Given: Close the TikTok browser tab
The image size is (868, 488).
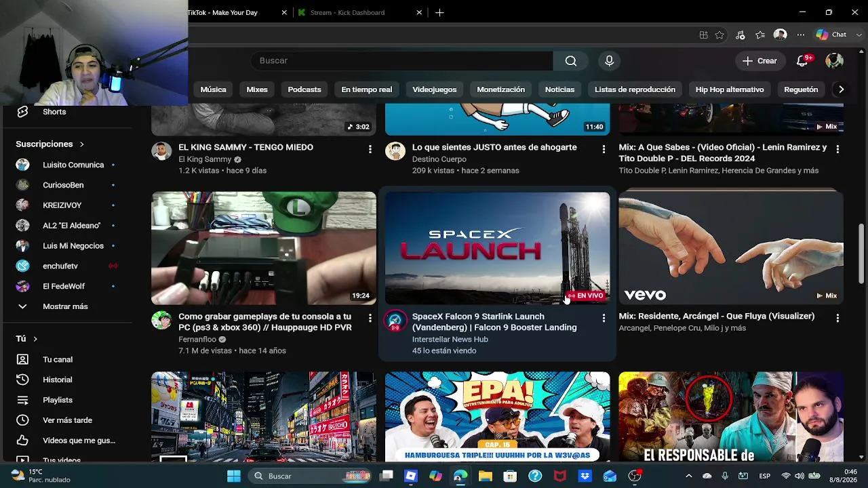Looking at the screenshot, I should (x=284, y=12).
